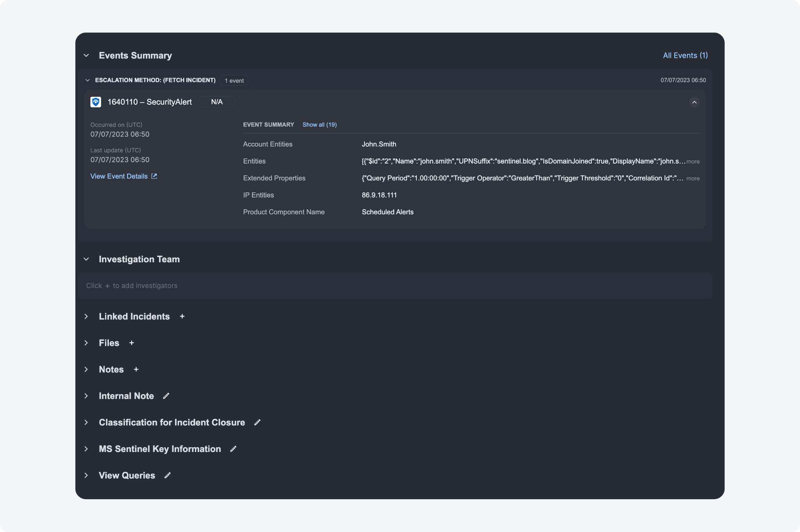Click pencil icon beside Classification for Incident Closure
This screenshot has height=532, width=800.
257,423
